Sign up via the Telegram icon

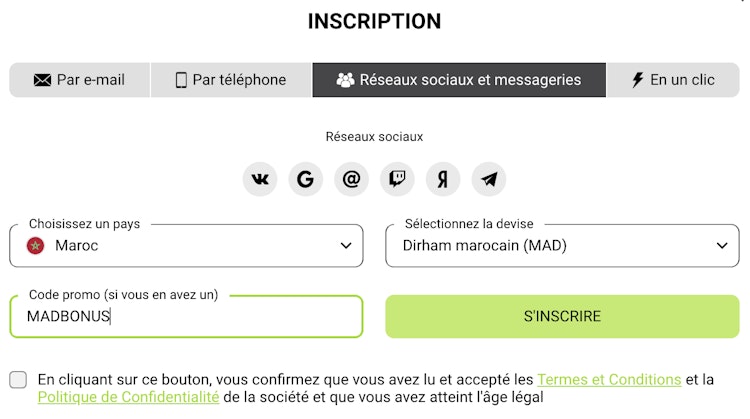[x=489, y=179]
